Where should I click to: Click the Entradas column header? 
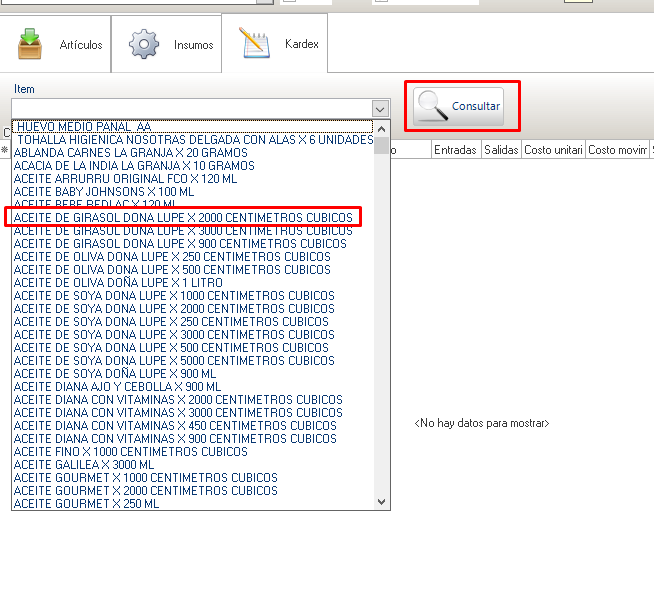[455, 149]
